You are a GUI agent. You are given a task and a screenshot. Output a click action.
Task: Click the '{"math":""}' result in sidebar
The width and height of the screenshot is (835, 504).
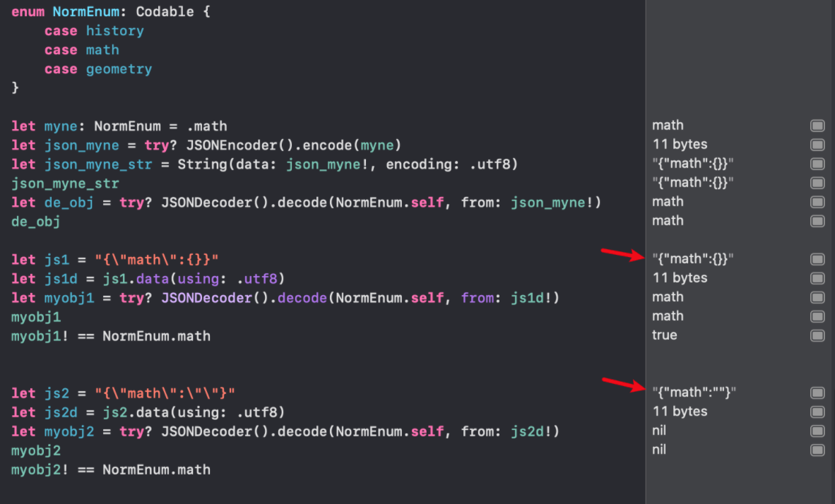(x=695, y=392)
